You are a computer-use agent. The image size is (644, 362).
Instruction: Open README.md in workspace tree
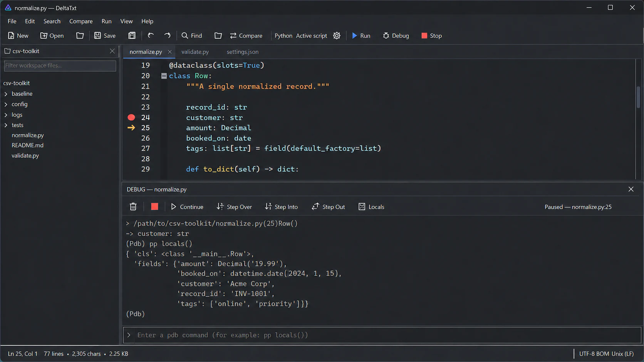(x=27, y=145)
